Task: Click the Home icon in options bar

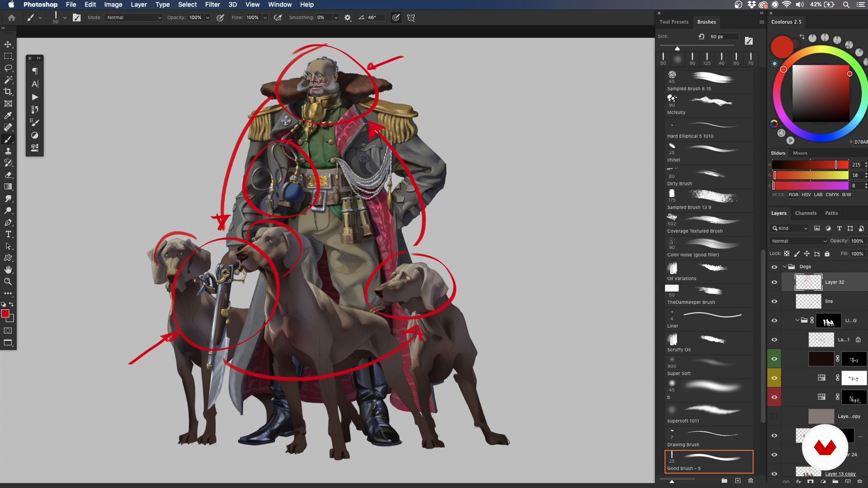Action: (x=12, y=18)
